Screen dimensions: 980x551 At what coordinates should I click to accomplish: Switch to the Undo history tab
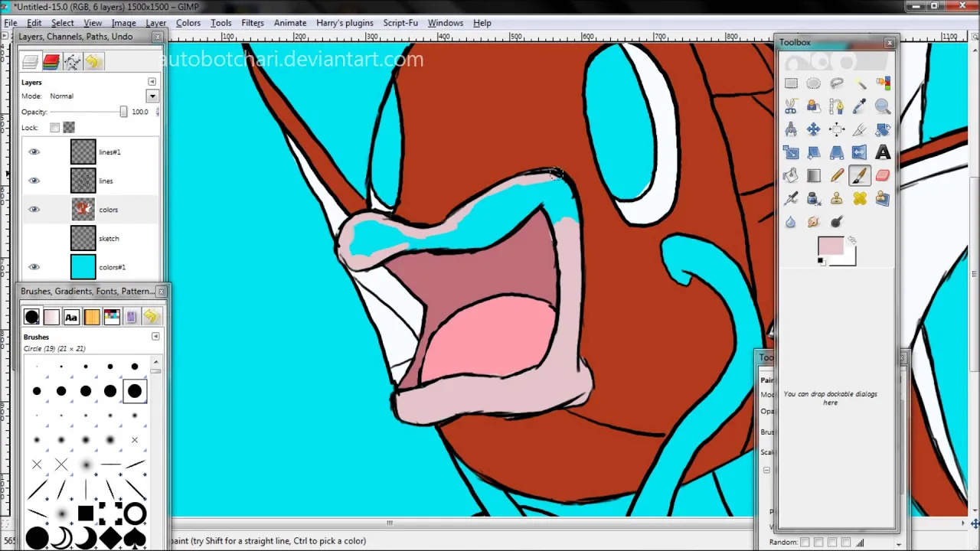(x=93, y=62)
